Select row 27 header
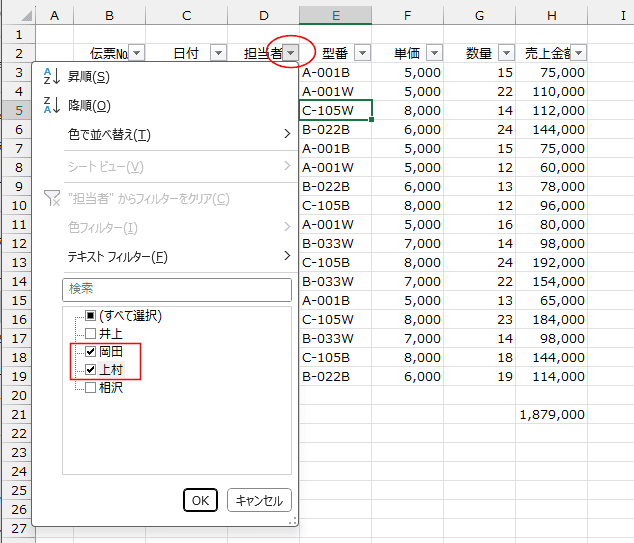This screenshot has width=634, height=543. point(19,528)
